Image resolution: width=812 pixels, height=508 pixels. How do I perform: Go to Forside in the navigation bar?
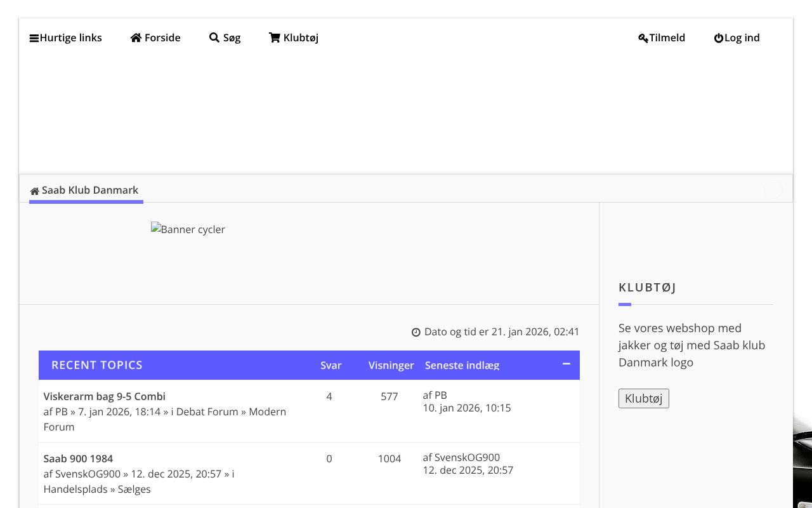pos(162,38)
